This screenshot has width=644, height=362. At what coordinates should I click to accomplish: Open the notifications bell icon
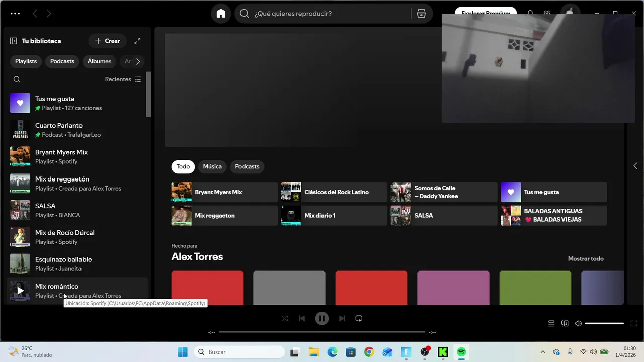click(530, 14)
